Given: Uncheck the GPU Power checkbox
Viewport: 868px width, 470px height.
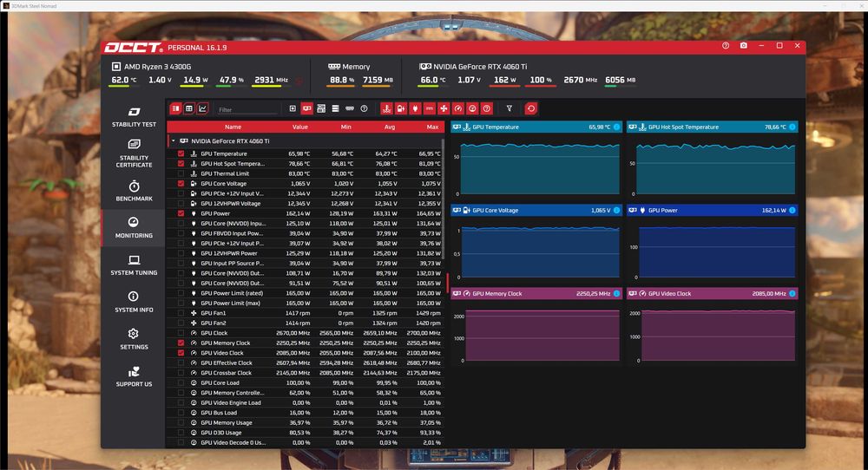Looking at the screenshot, I should point(181,213).
